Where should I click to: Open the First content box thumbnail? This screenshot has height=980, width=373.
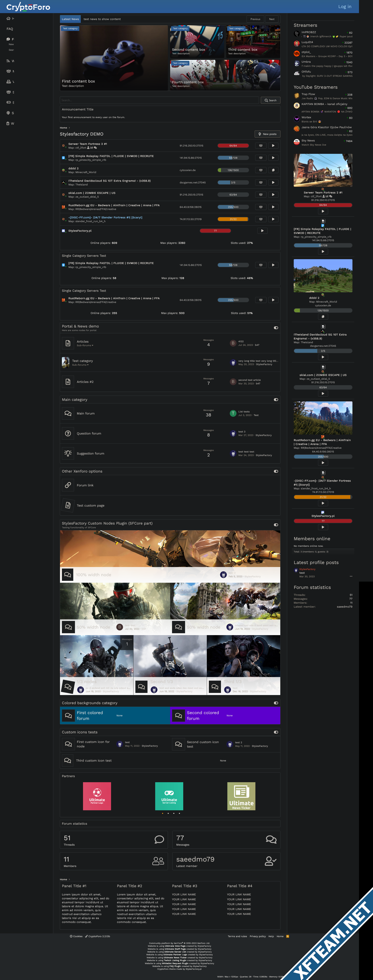[114, 58]
